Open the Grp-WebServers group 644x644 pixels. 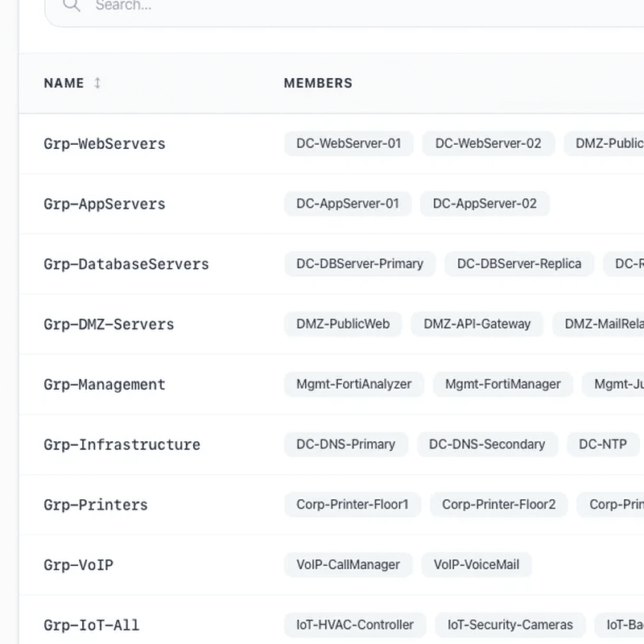click(104, 144)
